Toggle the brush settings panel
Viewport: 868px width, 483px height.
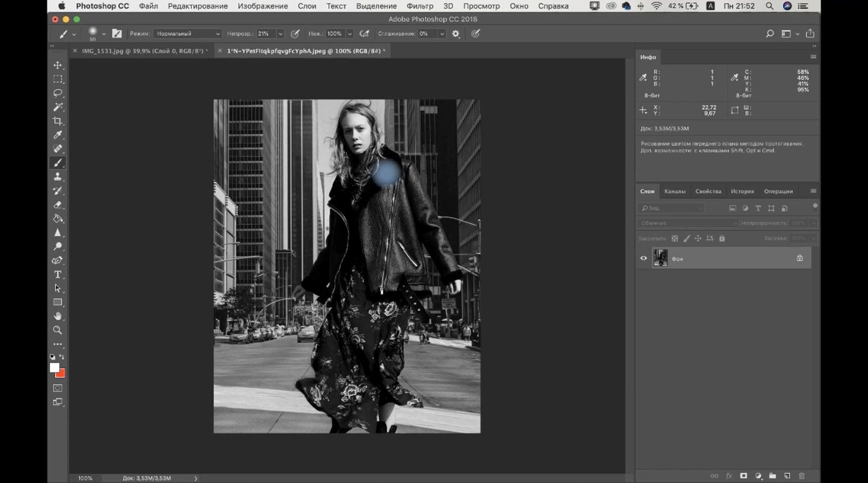click(117, 34)
